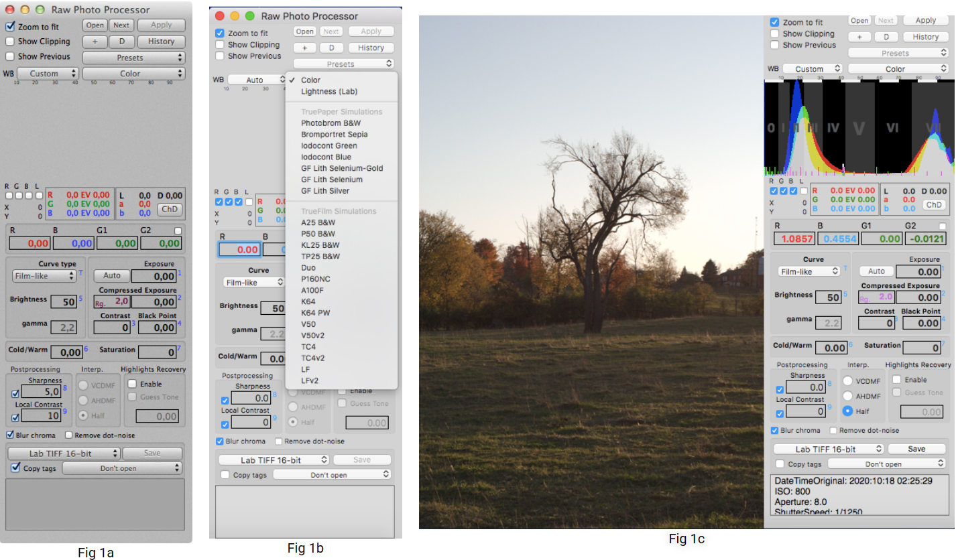This screenshot has height=560, width=956.
Task: Select the P160NC film simulation
Action: pyautogui.click(x=316, y=279)
